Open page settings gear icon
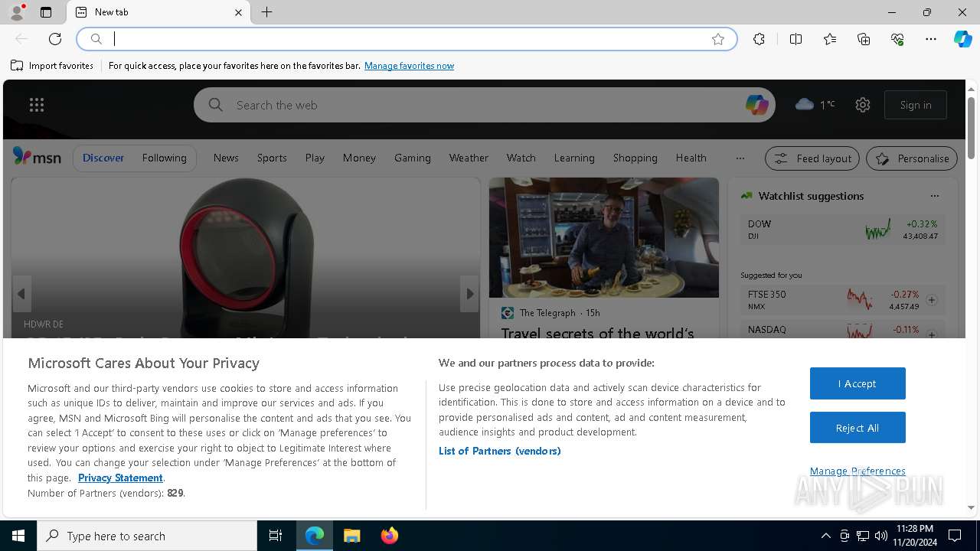 click(863, 105)
